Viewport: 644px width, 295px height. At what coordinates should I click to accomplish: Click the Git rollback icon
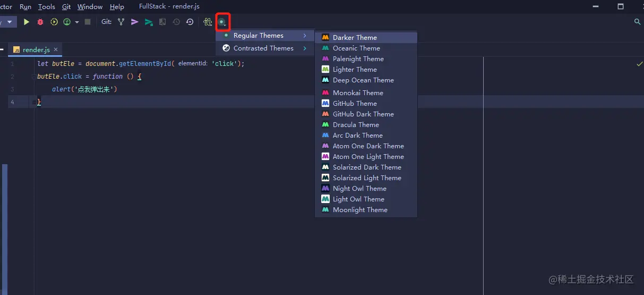coord(190,22)
